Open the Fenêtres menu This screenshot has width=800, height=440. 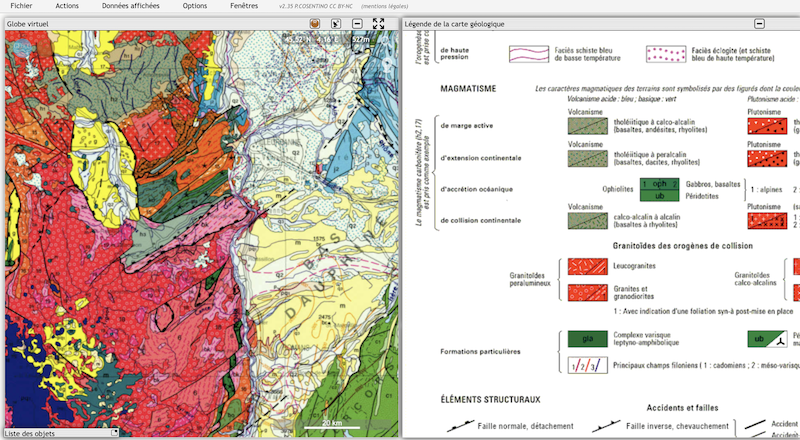[x=244, y=6]
